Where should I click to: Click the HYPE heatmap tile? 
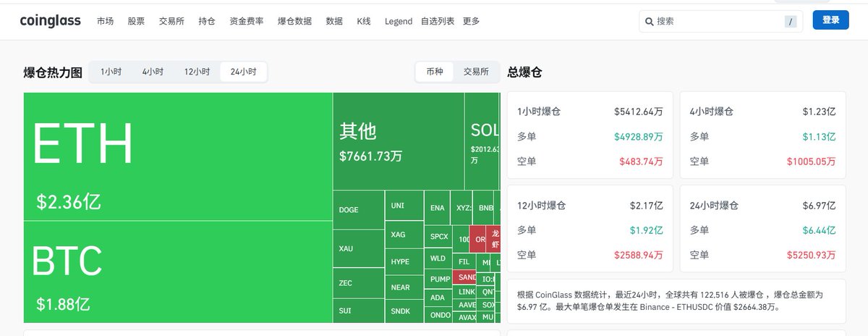pyautogui.click(x=404, y=261)
